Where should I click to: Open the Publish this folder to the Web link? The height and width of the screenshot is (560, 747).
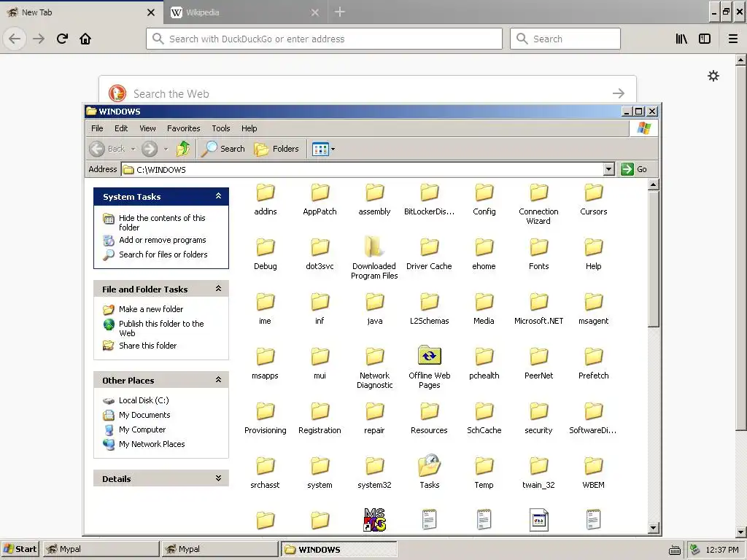(x=161, y=328)
